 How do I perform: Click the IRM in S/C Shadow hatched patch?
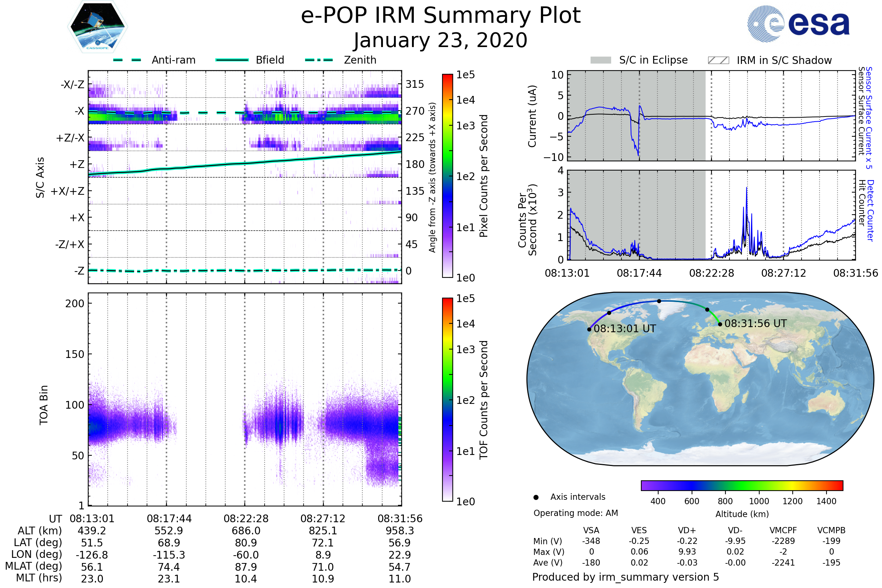tap(718, 60)
